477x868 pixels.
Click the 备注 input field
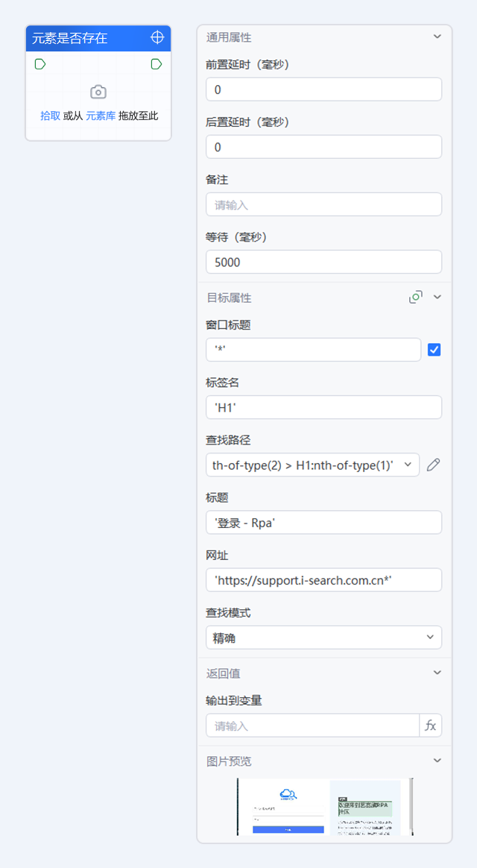323,204
